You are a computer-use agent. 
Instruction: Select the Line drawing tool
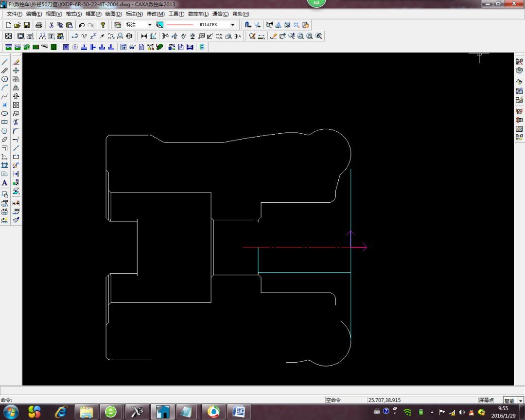4,62
